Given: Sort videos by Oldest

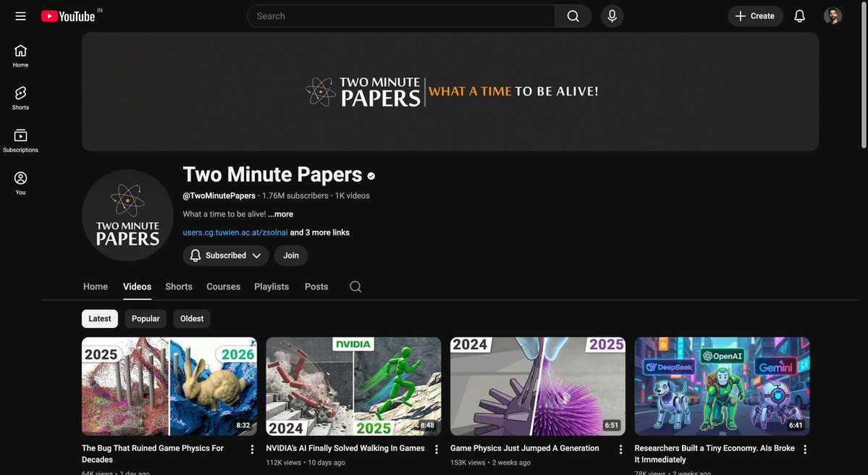Looking at the screenshot, I should [x=192, y=319].
